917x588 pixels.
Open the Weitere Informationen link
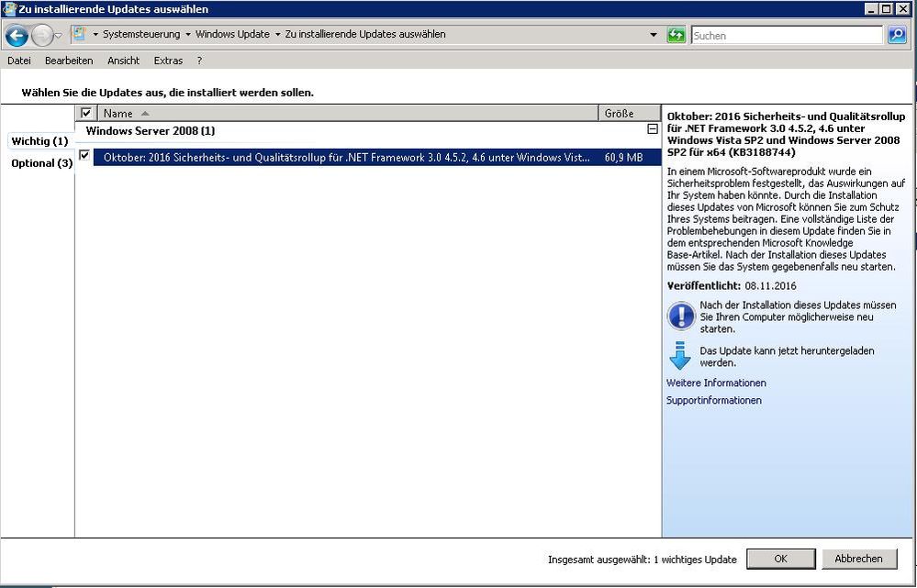point(716,383)
